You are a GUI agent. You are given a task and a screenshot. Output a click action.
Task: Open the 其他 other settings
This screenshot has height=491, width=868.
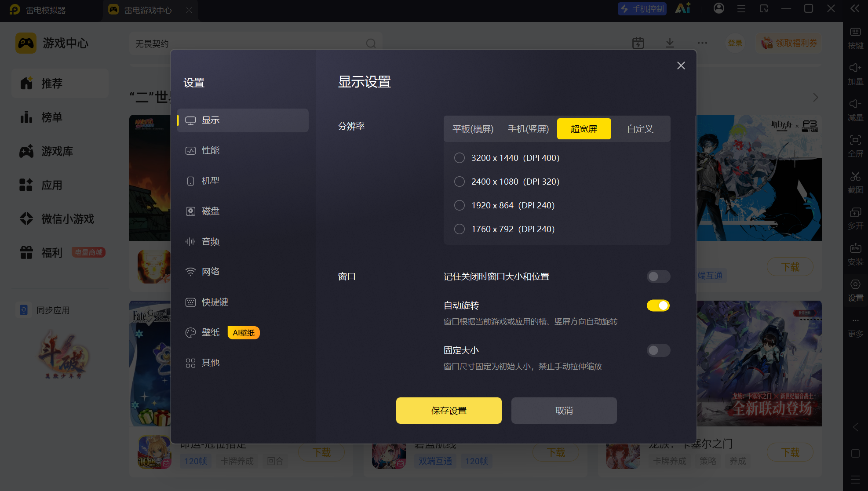click(x=242, y=363)
